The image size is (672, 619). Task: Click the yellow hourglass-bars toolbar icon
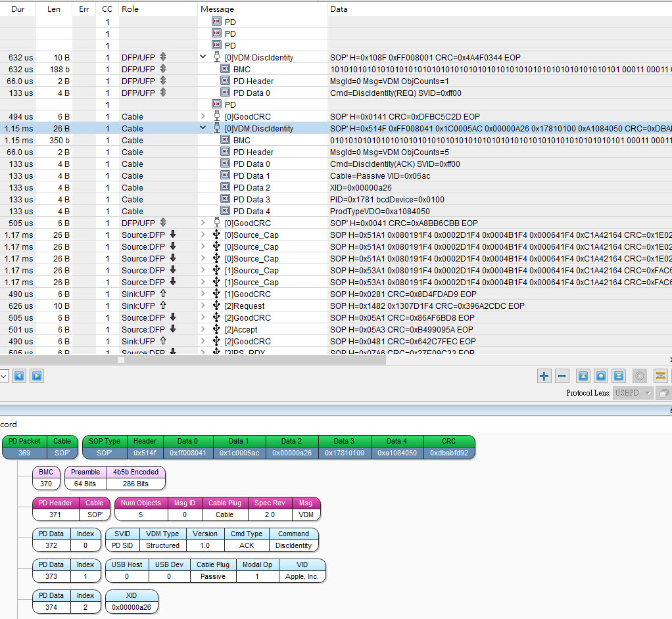[x=660, y=377]
